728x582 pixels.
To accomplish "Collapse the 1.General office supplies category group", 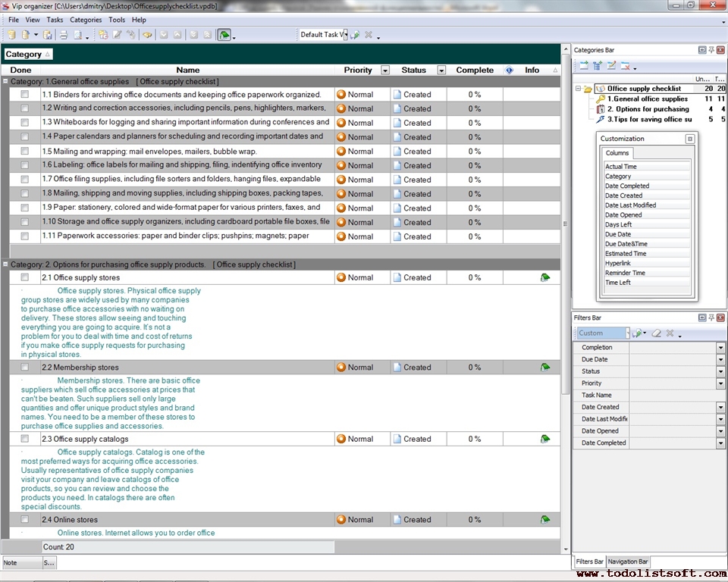I will tap(5, 81).
